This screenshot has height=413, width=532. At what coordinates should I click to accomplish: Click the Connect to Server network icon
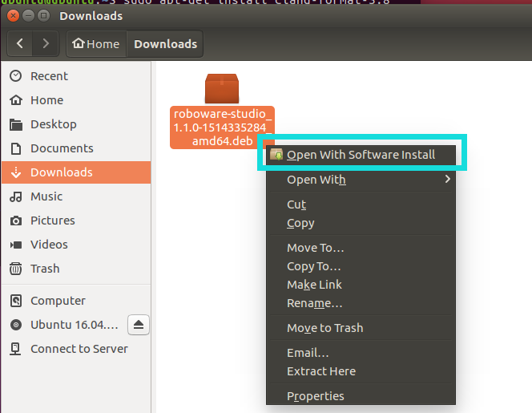(x=15, y=349)
